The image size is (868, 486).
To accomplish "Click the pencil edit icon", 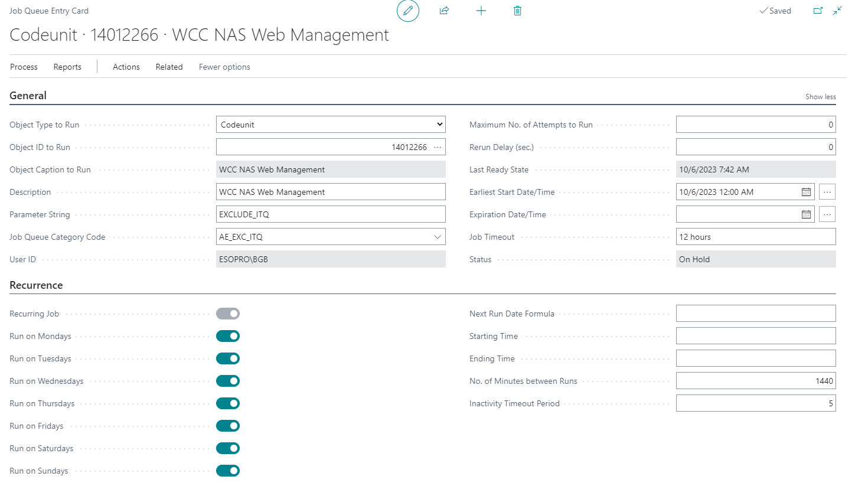I will [407, 11].
